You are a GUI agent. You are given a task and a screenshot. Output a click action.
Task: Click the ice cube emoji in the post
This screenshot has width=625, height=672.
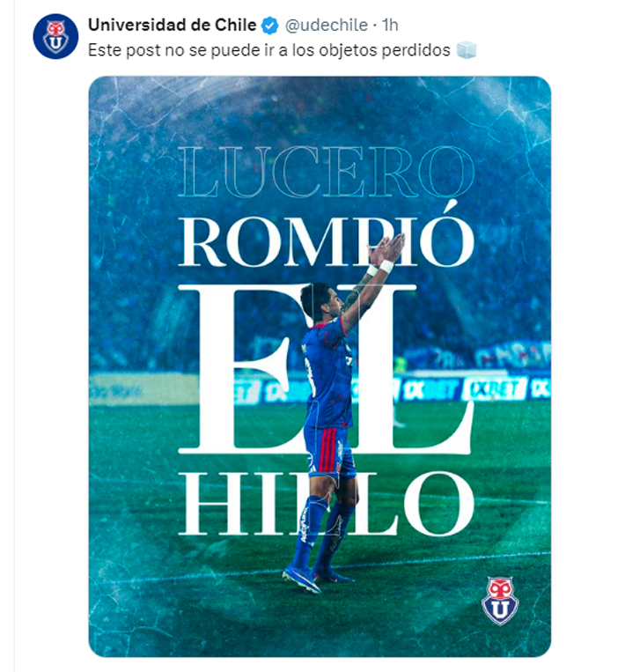tap(466, 50)
